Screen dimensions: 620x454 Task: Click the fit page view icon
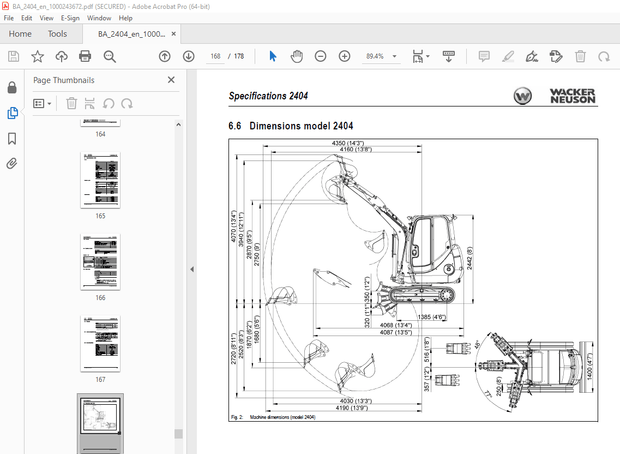(418, 57)
